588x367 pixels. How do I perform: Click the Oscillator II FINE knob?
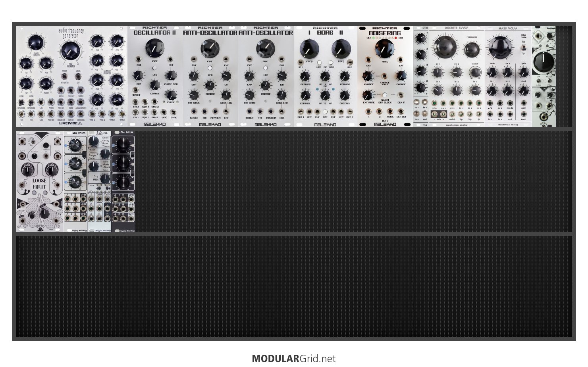click(154, 48)
